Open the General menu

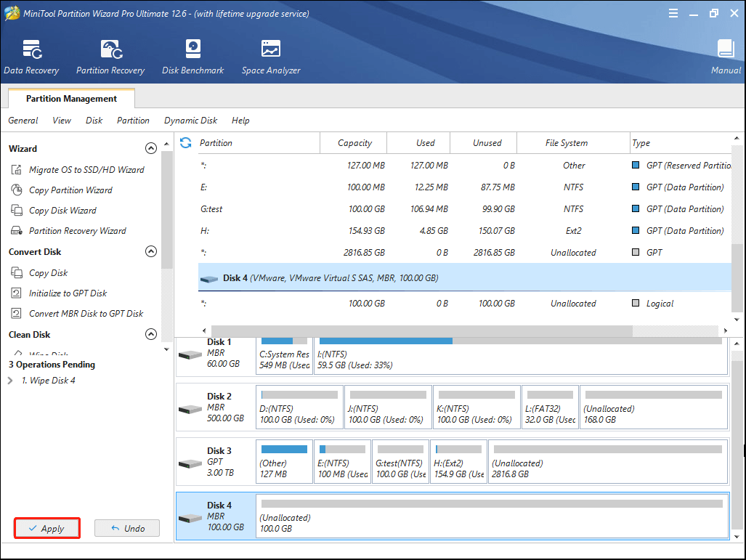pos(23,121)
